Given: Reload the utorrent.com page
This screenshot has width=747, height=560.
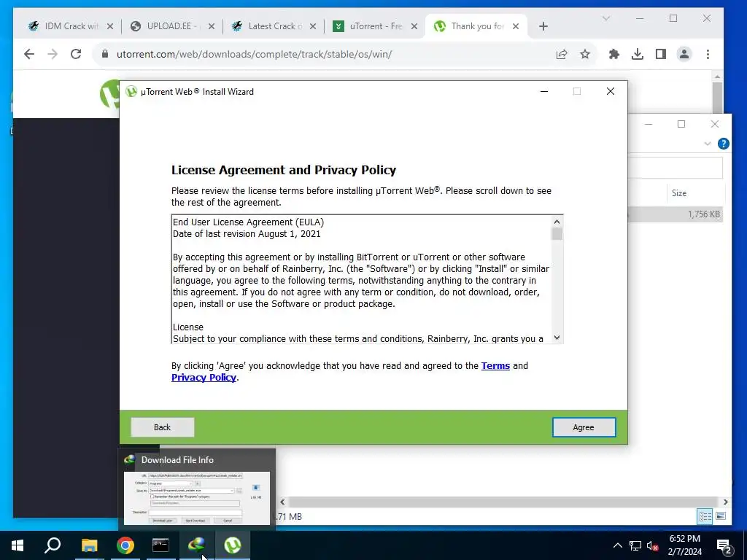Looking at the screenshot, I should click(x=76, y=54).
